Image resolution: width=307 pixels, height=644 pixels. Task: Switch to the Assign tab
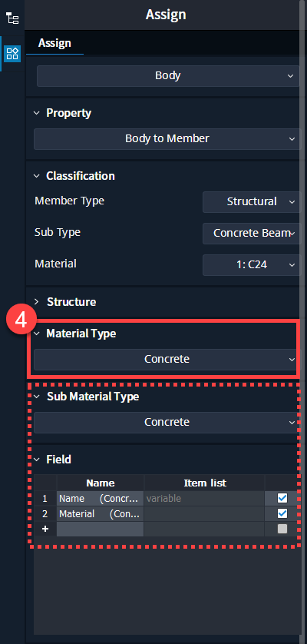point(54,44)
